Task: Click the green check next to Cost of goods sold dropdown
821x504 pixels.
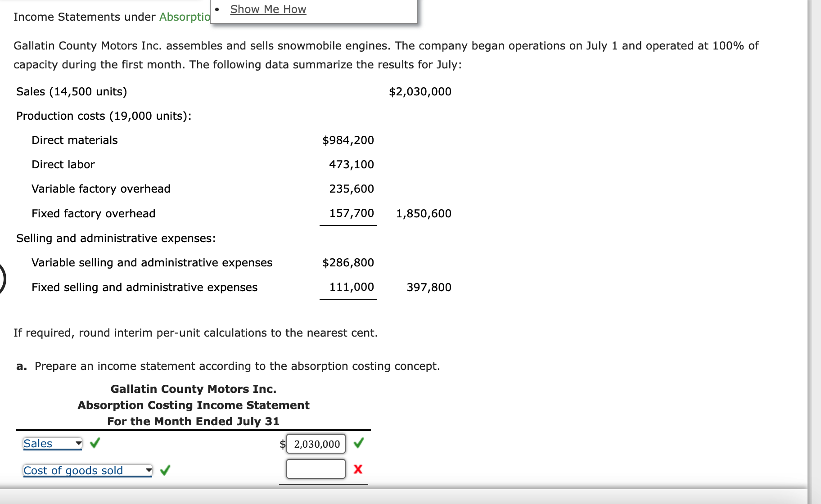Action: tap(165, 470)
